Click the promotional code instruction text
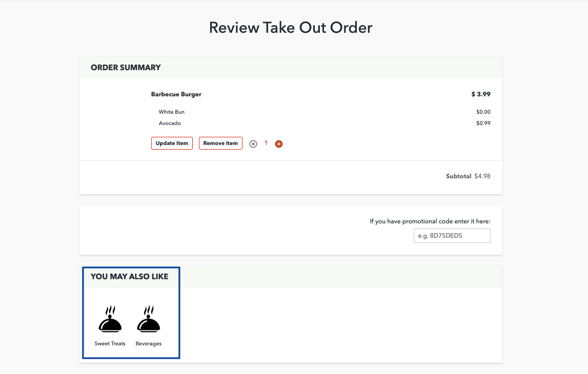 pyautogui.click(x=430, y=221)
